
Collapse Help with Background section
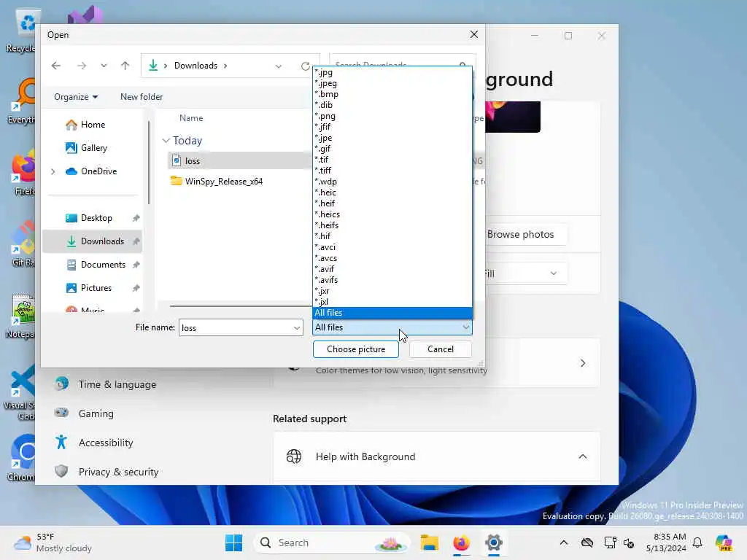[583, 457]
